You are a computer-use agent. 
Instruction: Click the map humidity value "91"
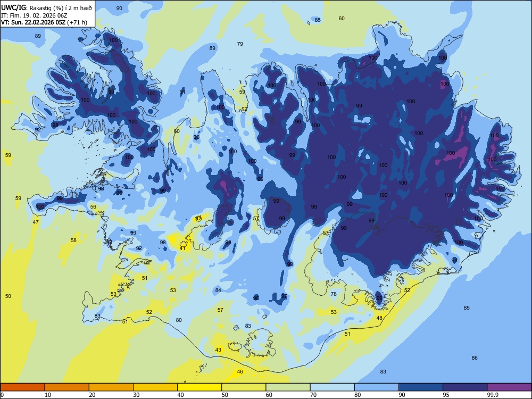[x=182, y=92]
